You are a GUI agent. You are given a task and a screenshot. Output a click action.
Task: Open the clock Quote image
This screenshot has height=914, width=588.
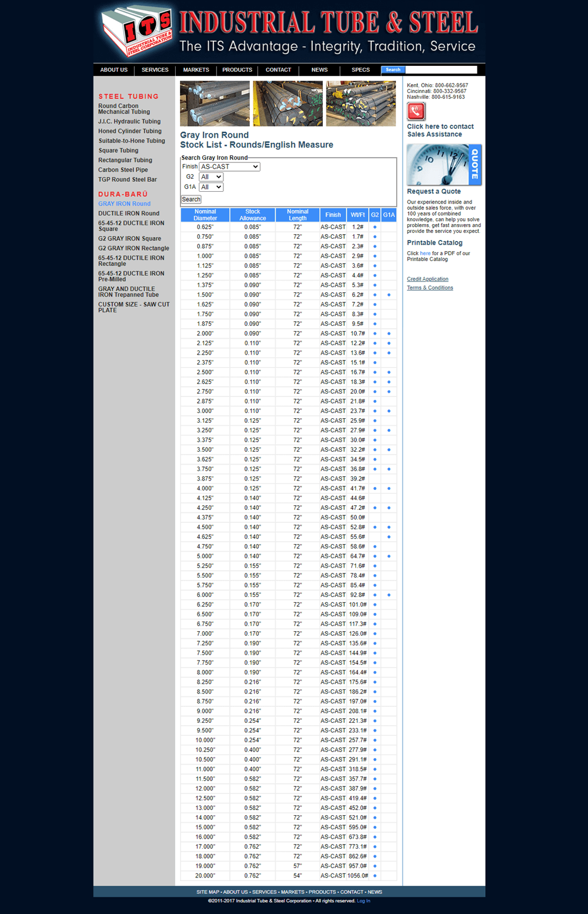tap(444, 165)
